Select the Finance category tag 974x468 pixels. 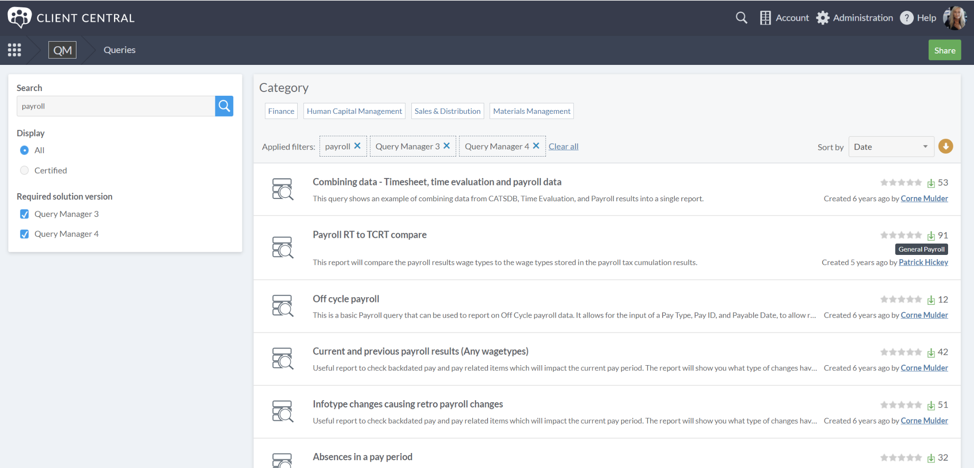point(281,111)
